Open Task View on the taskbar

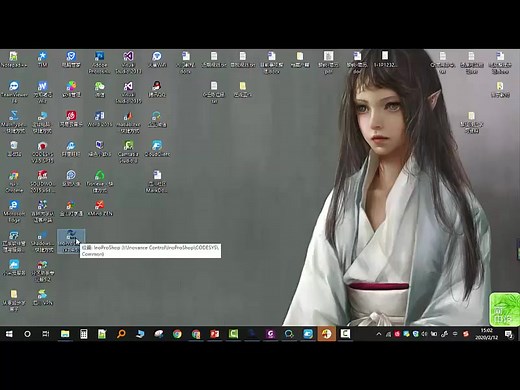(x=46, y=334)
